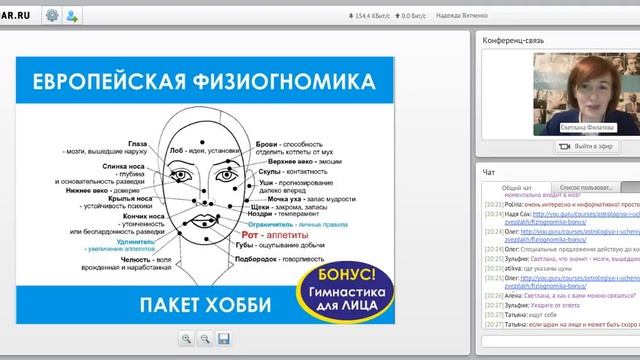640x360 pixels.
Task: Click the add user icon
Action: (x=72, y=16)
